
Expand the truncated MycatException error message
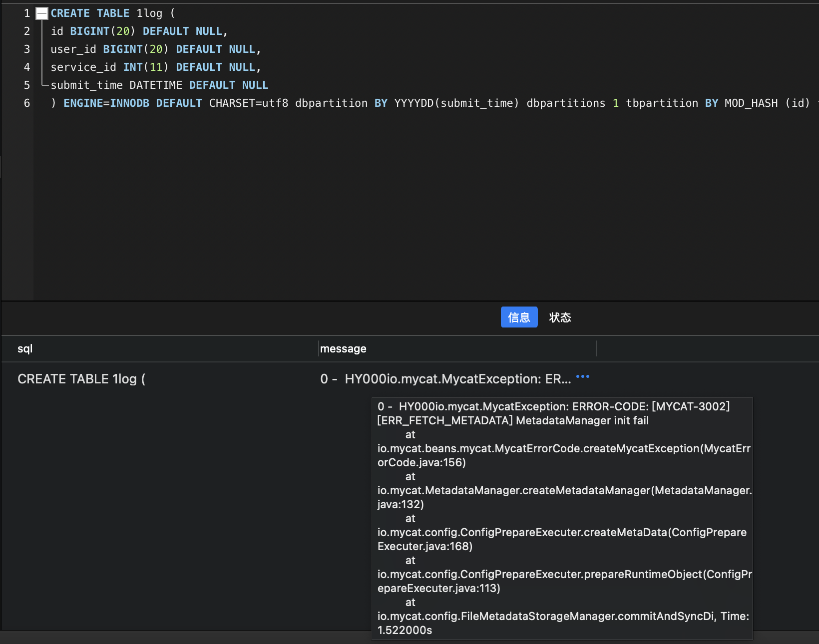pyautogui.click(x=583, y=377)
